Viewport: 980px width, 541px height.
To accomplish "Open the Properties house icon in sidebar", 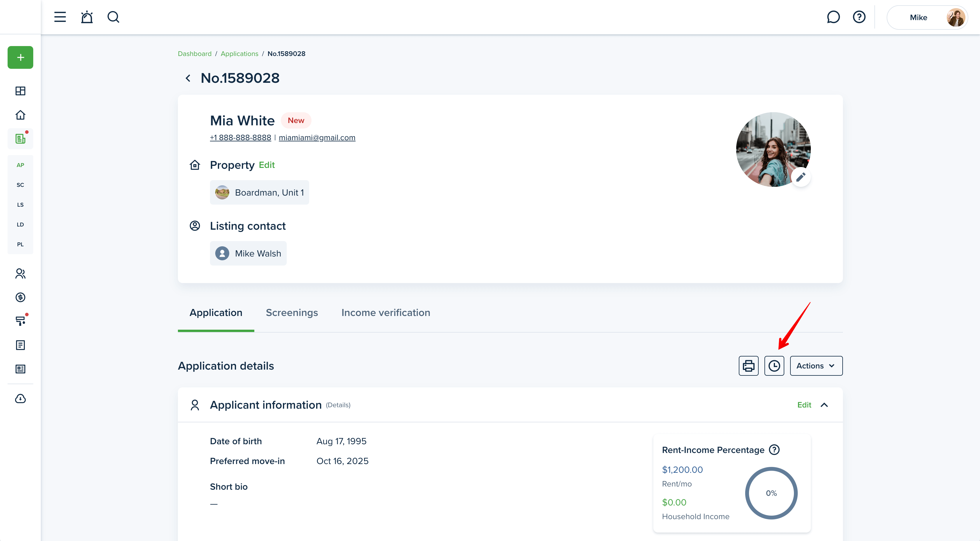I will [20, 115].
